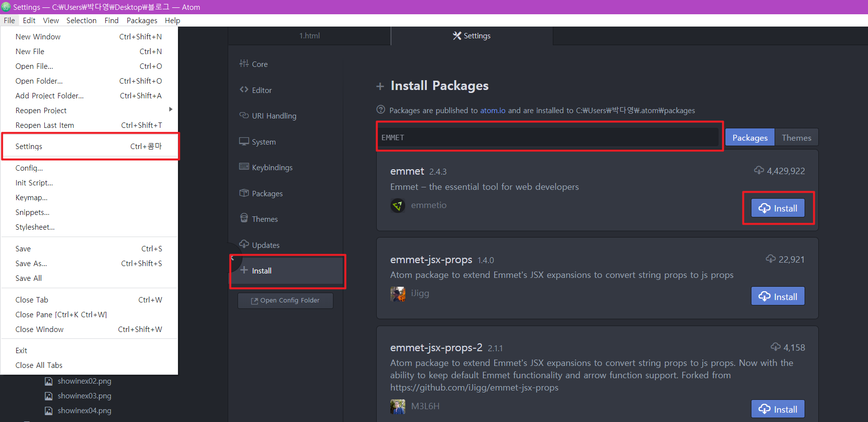Choose Settings from File menu
The image size is (868, 422).
click(x=89, y=146)
